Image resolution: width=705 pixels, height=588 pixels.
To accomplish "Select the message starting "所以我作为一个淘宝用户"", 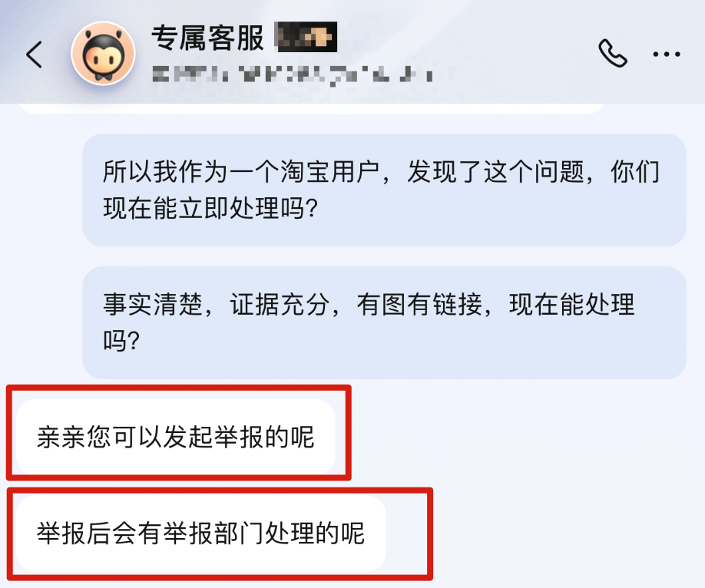I will (384, 190).
